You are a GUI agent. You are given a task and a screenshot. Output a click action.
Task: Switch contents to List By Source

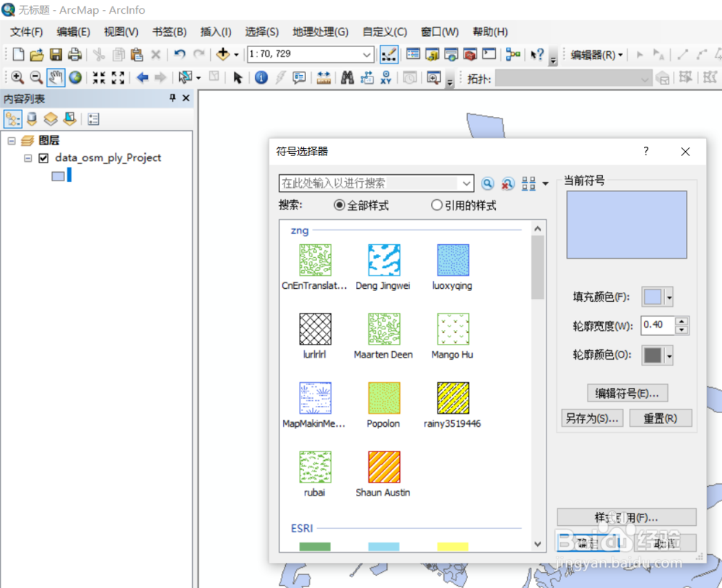coord(32,119)
